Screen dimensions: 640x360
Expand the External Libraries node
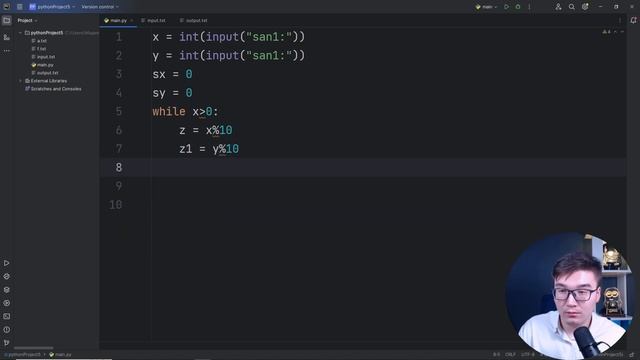tap(20, 81)
